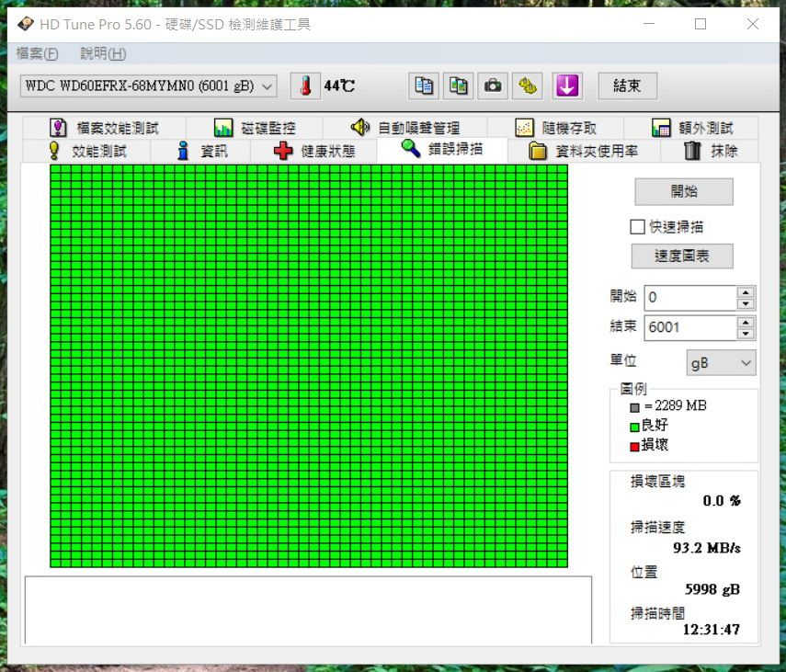Click the 12:31:47 scan time value
Image resolution: width=786 pixels, height=672 pixels.
[712, 630]
